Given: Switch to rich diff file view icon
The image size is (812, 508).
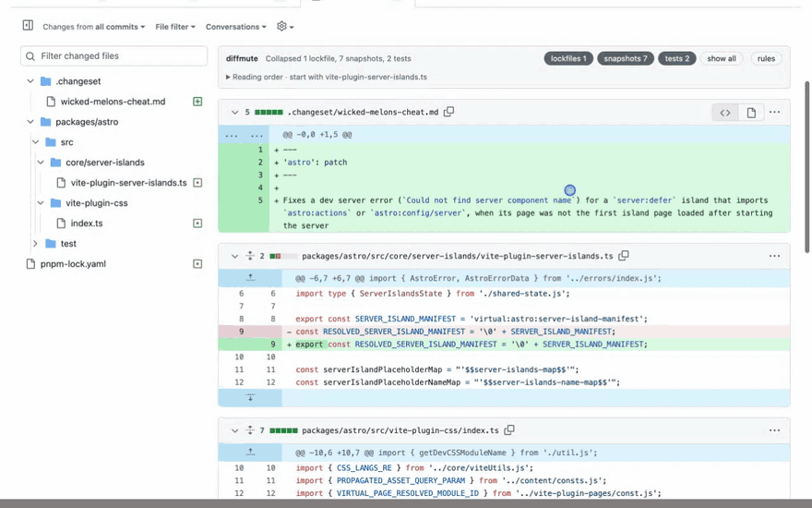Looking at the screenshot, I should pyautogui.click(x=751, y=113).
